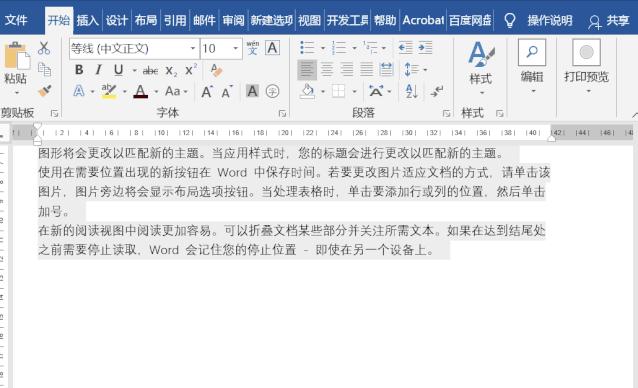Open the font size dropdown arrow
The height and width of the screenshot is (388, 638).
pos(236,48)
